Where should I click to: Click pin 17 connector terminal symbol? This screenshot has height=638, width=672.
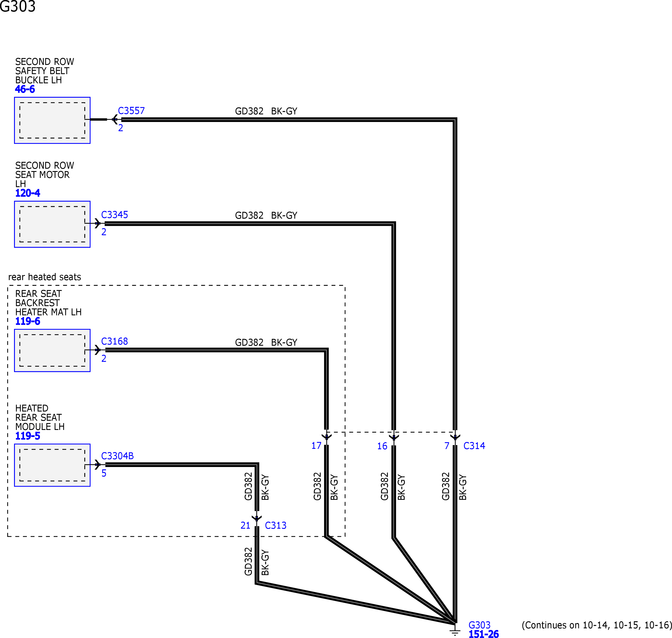click(x=326, y=437)
